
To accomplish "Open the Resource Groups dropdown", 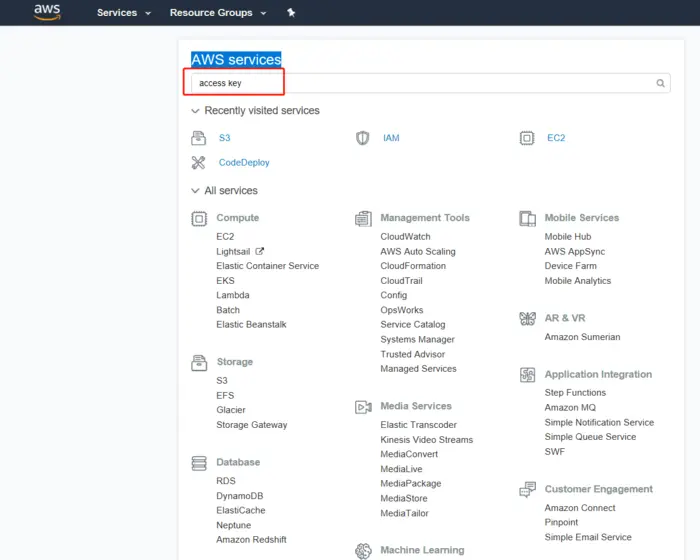I will pyautogui.click(x=218, y=13).
